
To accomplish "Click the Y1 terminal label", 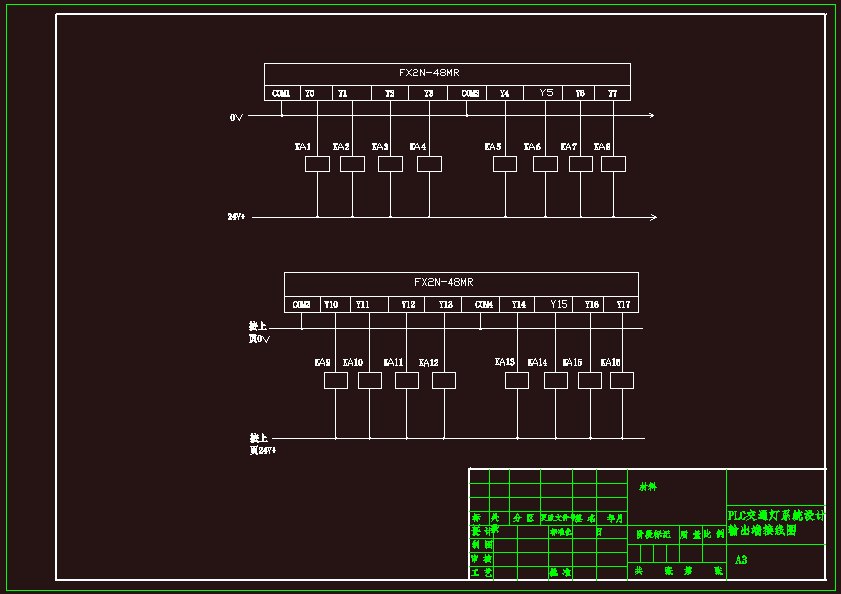I will (x=343, y=93).
